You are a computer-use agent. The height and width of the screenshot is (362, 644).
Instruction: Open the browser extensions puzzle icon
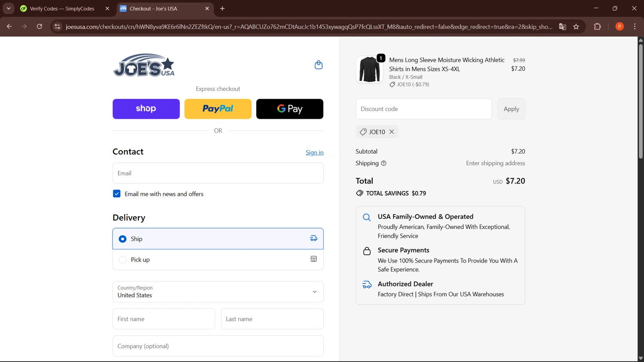[x=597, y=27]
